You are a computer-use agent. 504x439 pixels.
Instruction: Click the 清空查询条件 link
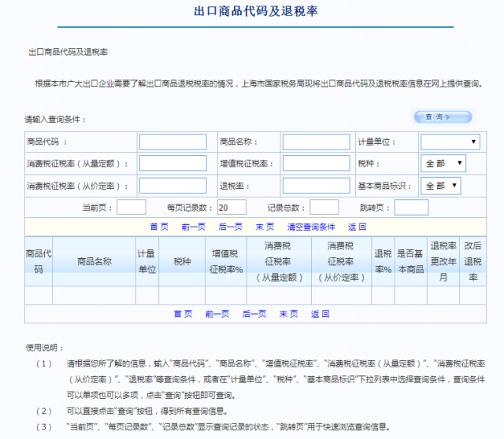pos(310,227)
